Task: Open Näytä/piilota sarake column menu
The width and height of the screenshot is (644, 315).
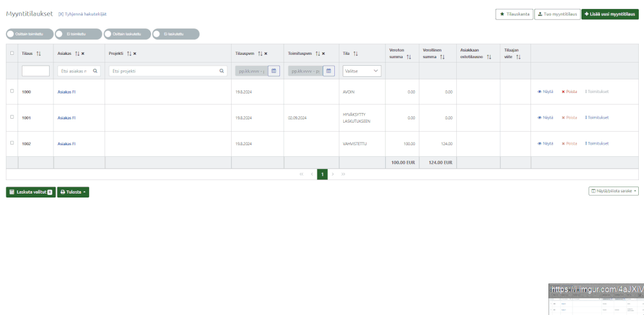Action: [614, 191]
